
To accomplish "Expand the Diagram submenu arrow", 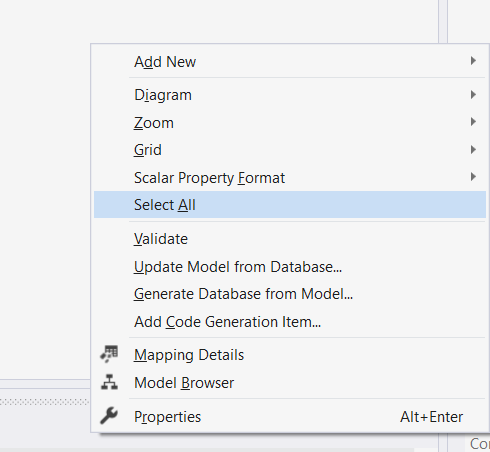I will pos(473,95).
